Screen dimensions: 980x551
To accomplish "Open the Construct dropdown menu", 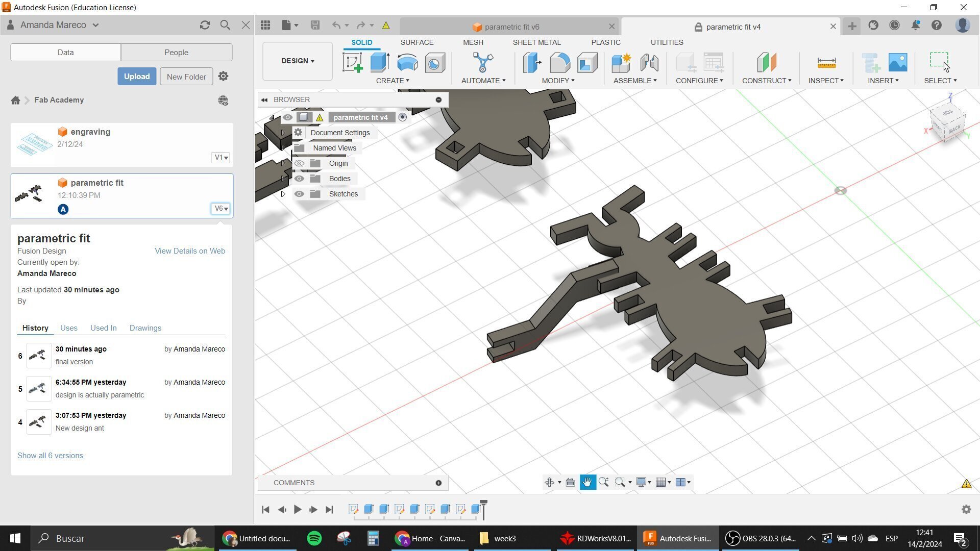I will pyautogui.click(x=767, y=81).
